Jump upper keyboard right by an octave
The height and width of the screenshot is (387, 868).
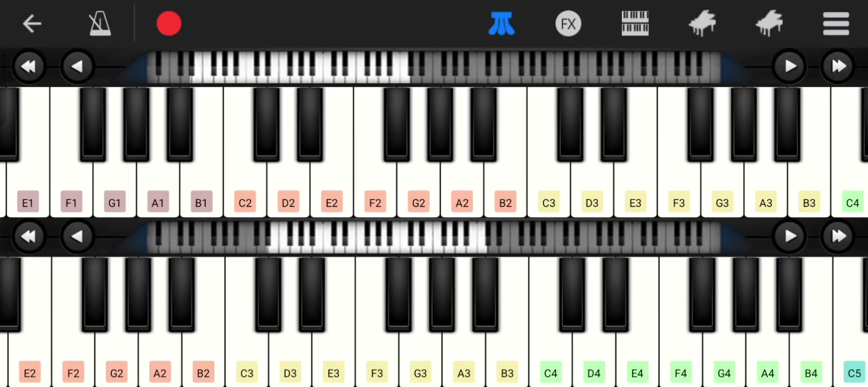point(838,66)
